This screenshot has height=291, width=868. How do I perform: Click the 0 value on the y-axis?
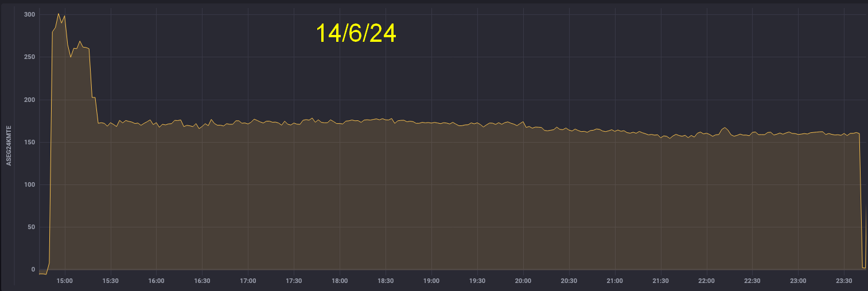[x=33, y=269]
